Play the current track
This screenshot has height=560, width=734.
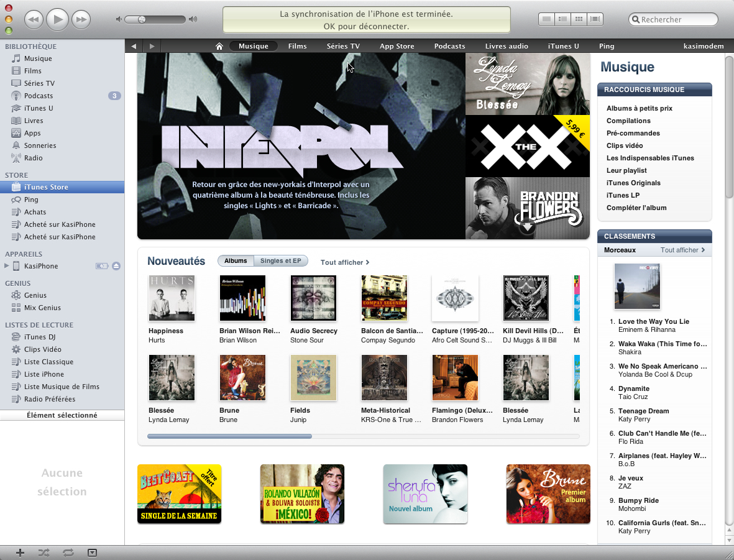coord(58,19)
